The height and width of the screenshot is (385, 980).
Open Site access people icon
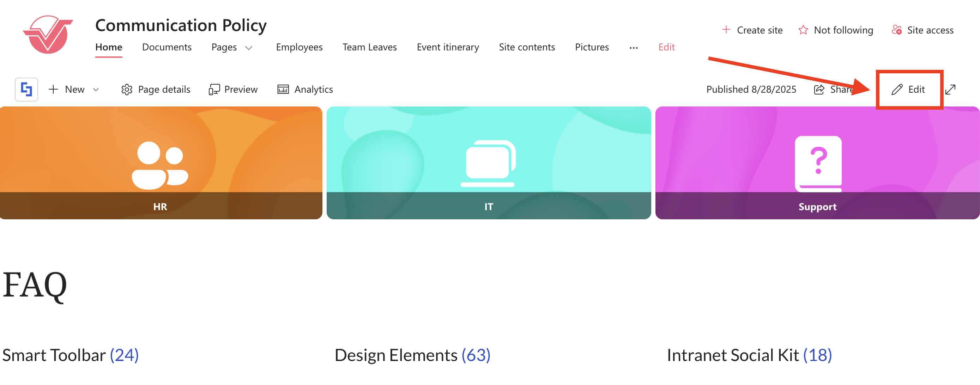897,30
